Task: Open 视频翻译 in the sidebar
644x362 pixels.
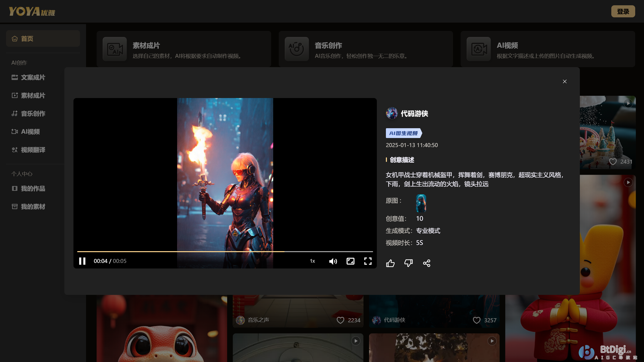Action: point(28,150)
